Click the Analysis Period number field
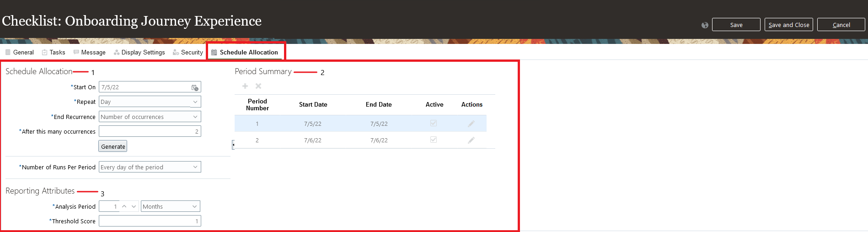The height and width of the screenshot is (232, 868). coord(109,206)
